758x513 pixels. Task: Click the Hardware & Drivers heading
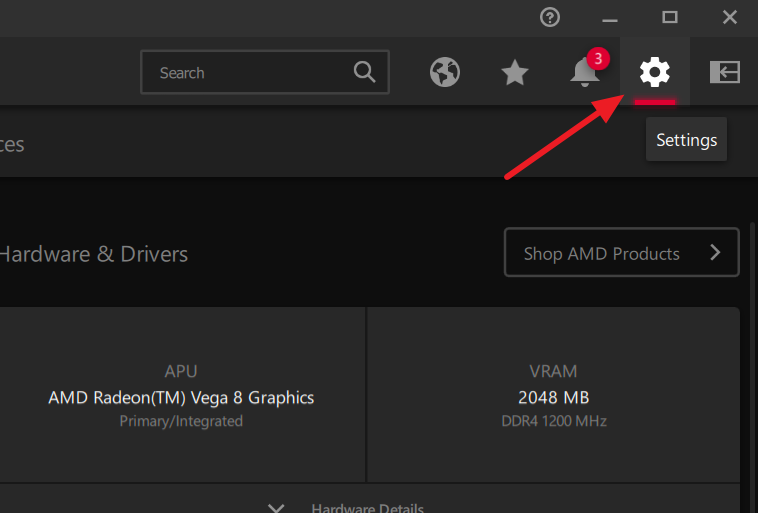[x=94, y=254]
